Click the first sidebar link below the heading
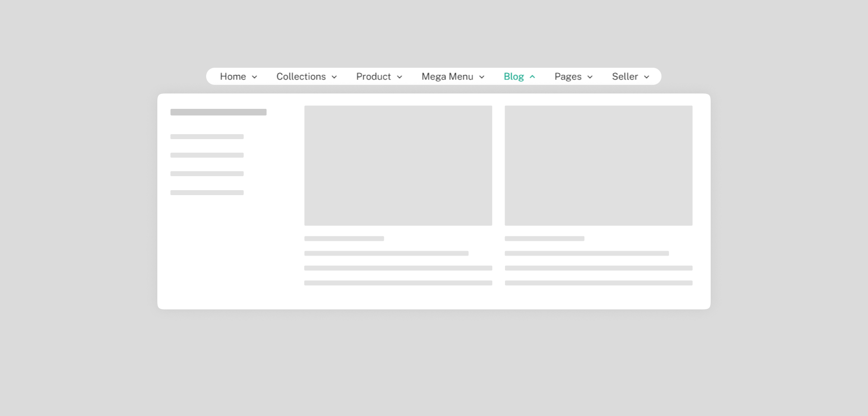 click(207, 136)
